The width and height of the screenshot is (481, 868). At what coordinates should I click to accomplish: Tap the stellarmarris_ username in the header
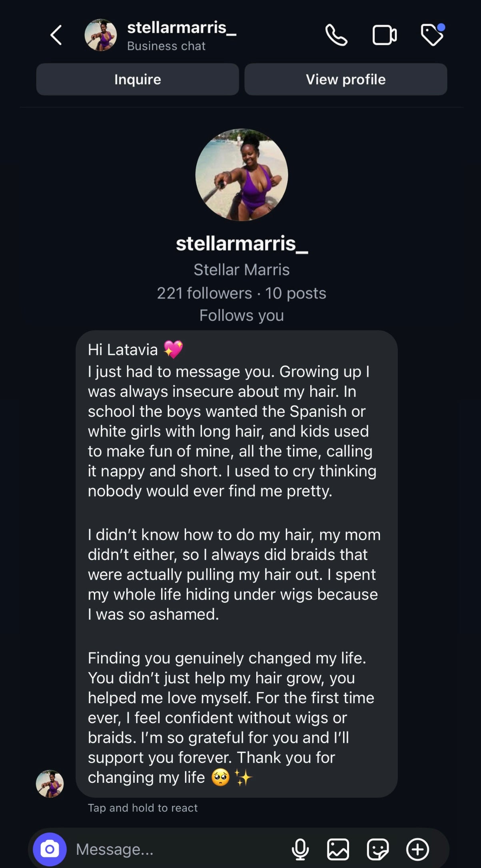click(182, 28)
